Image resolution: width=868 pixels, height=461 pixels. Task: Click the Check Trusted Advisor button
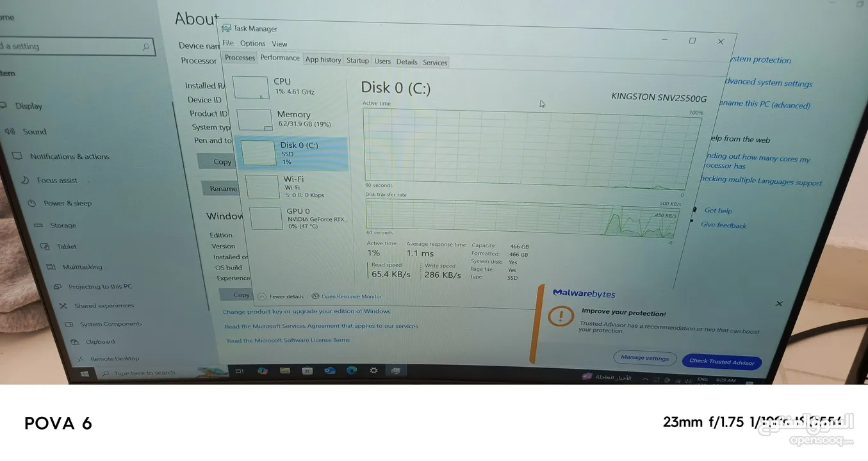coord(722,362)
